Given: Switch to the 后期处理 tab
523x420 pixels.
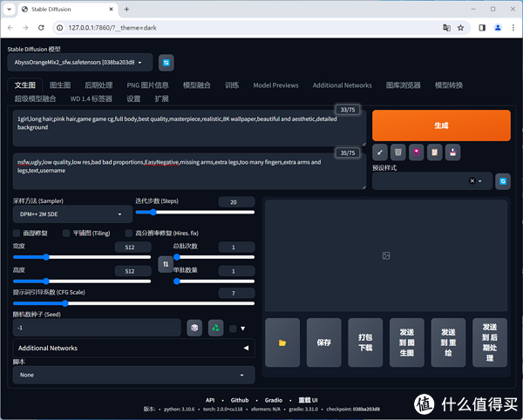Looking at the screenshot, I should (98, 85).
